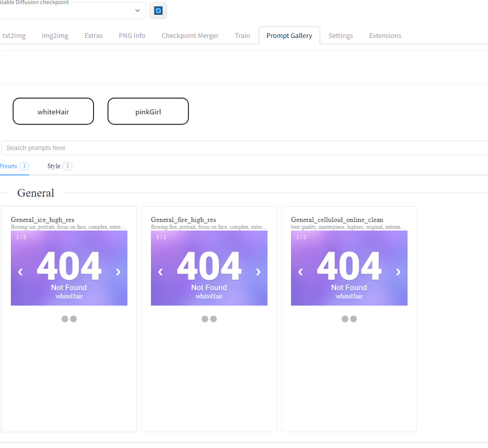The width and height of the screenshot is (488, 448).
Task: Show previous image on General_ice_high_res card
Action: [20, 272]
